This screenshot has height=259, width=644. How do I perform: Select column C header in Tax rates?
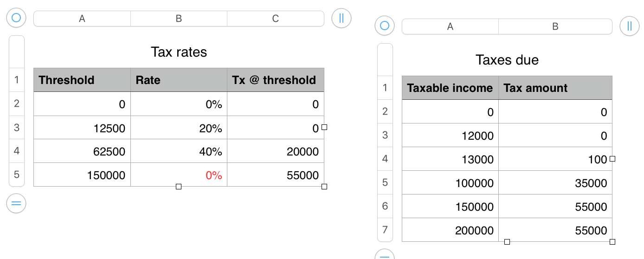[275, 19]
